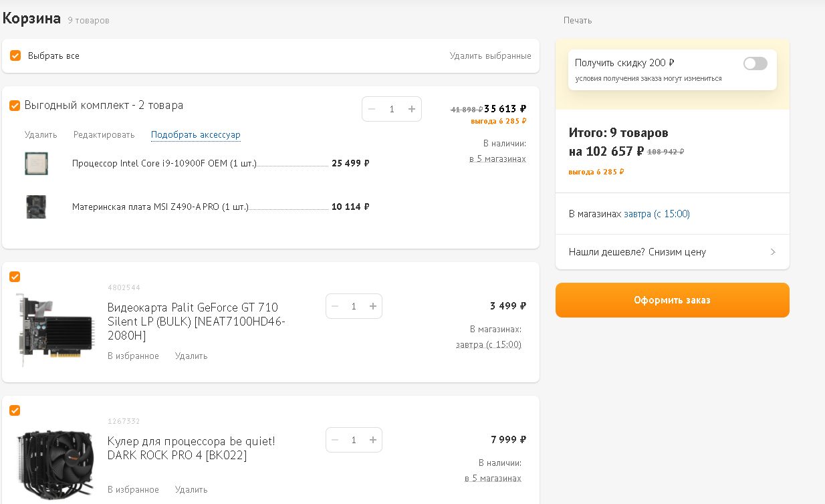Toggle the 'Выбрать все' checkbox
The width and height of the screenshot is (825, 504).
pos(15,55)
